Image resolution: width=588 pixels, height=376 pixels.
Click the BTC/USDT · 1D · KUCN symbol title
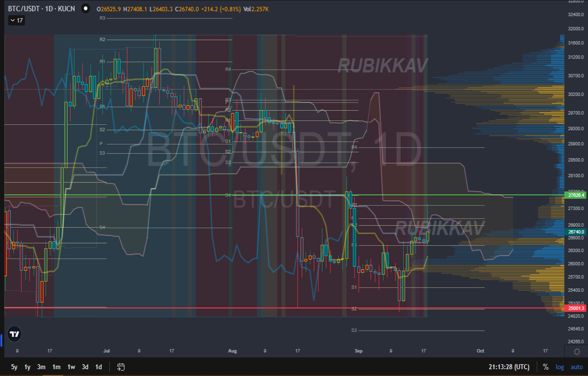click(x=43, y=9)
